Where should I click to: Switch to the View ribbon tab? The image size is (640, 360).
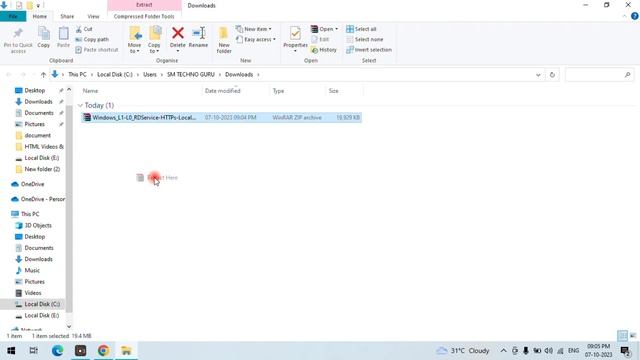click(x=93, y=16)
